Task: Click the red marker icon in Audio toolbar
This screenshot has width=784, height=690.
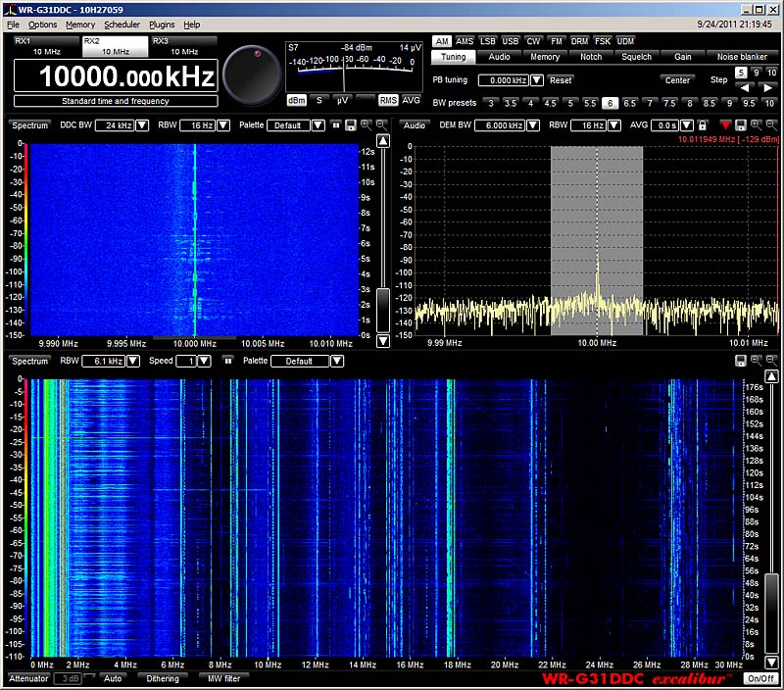Action: [x=725, y=125]
